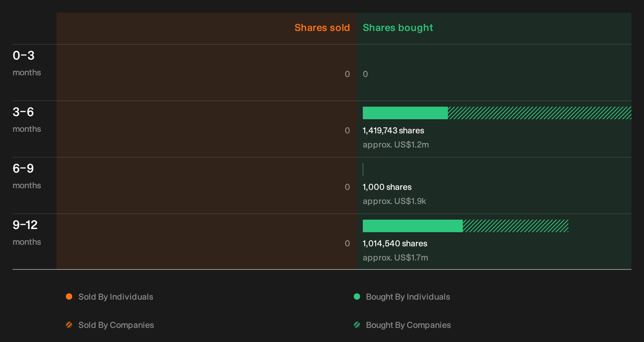Click the green Bought By Individuals legend dot

[x=357, y=297]
